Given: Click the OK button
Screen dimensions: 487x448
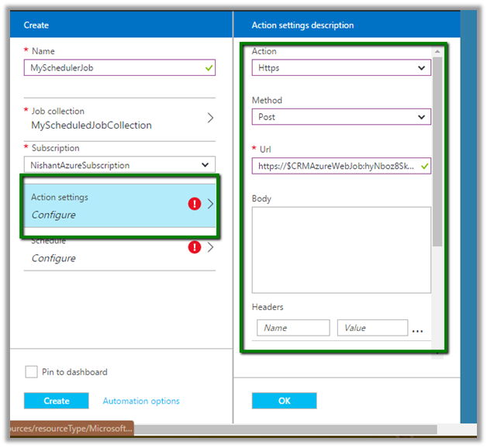Looking at the screenshot, I should point(284,401).
